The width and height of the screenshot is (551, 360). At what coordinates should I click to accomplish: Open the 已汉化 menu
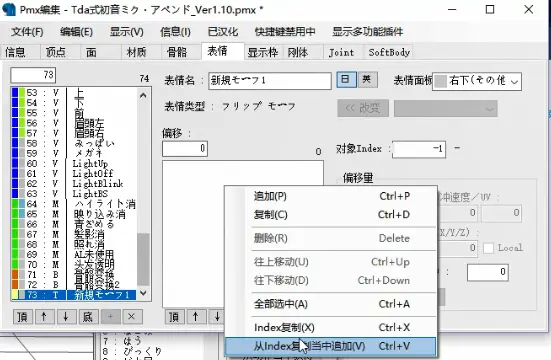(223, 32)
